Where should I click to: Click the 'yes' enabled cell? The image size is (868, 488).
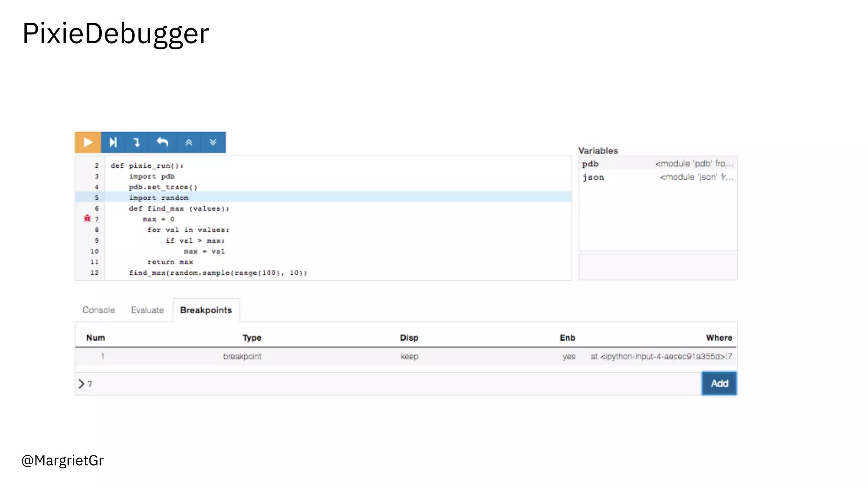click(569, 356)
